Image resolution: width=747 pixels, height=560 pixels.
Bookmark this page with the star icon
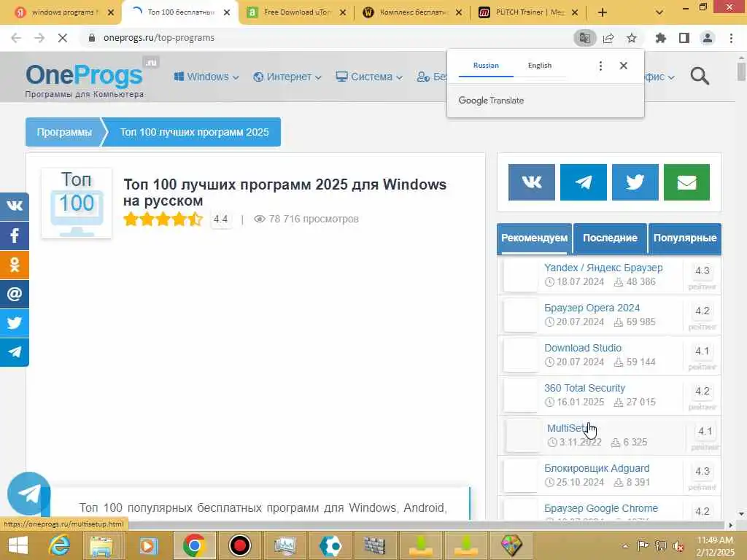pos(632,38)
